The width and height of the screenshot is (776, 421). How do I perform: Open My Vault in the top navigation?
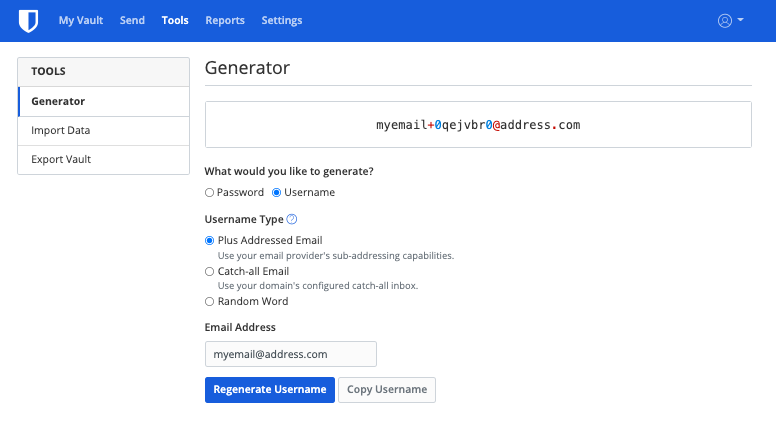[81, 20]
